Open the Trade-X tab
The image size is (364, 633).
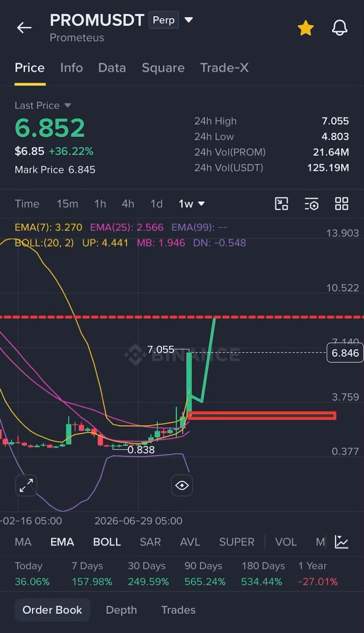coord(224,68)
